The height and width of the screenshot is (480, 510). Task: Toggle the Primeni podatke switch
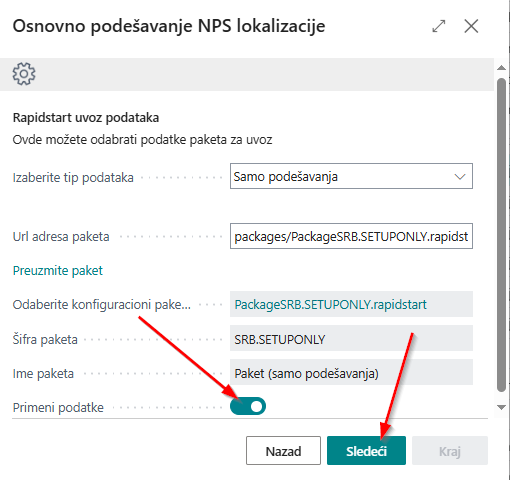tap(248, 406)
